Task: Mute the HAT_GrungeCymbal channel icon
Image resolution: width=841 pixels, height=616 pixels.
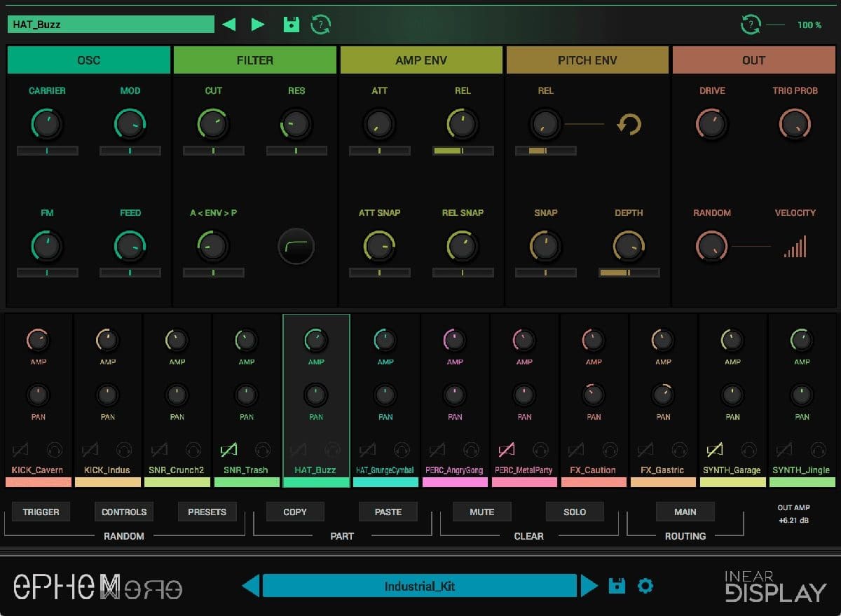Action: pos(368,449)
